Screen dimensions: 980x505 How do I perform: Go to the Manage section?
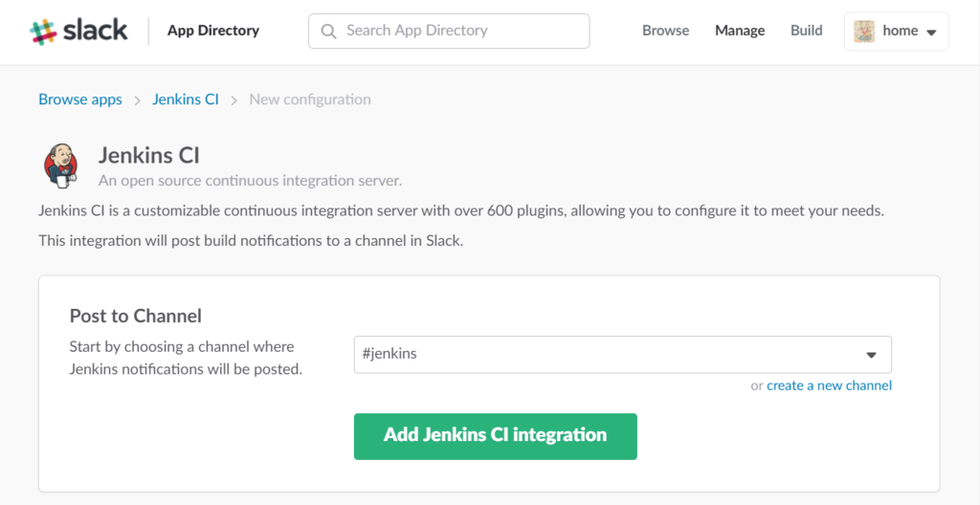[x=740, y=31]
